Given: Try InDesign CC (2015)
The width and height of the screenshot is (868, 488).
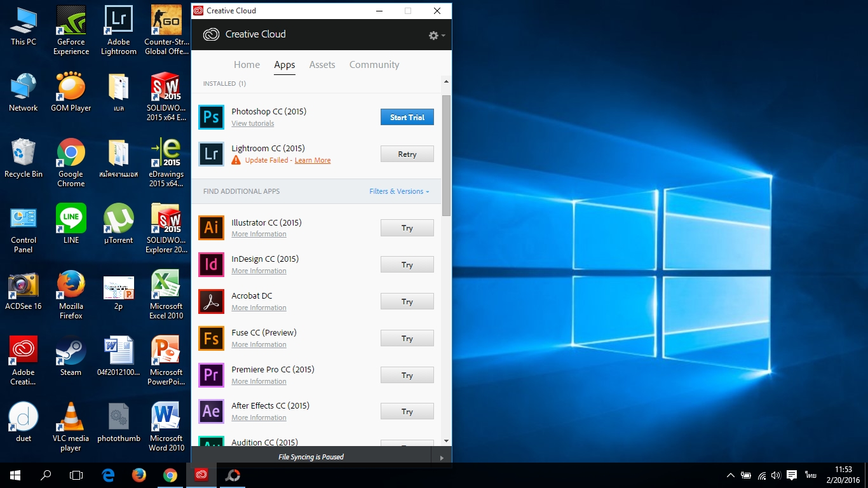Looking at the screenshot, I should (x=407, y=264).
